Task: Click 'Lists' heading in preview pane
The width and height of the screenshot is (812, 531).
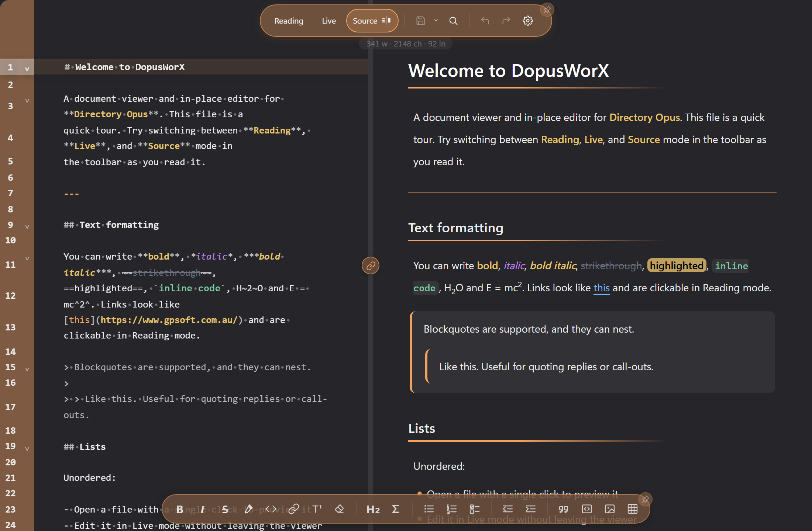Action: (x=422, y=428)
